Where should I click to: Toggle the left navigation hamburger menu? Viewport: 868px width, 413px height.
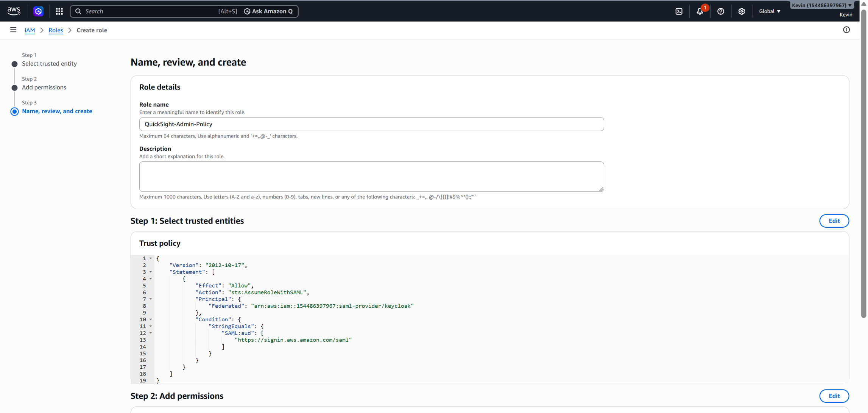(x=13, y=30)
